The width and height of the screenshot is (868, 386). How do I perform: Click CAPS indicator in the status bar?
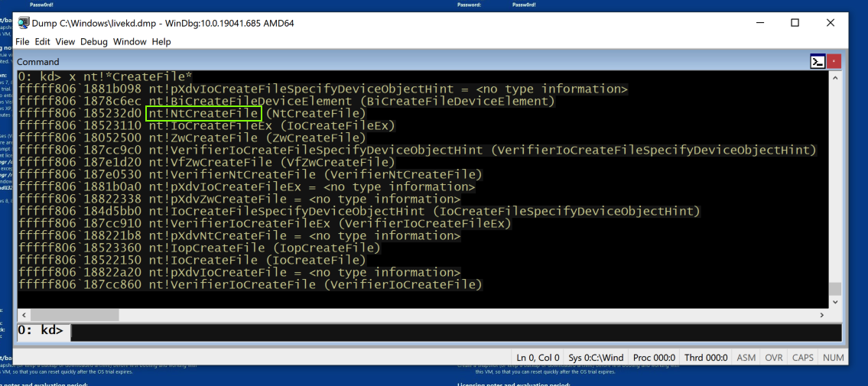[802, 358]
